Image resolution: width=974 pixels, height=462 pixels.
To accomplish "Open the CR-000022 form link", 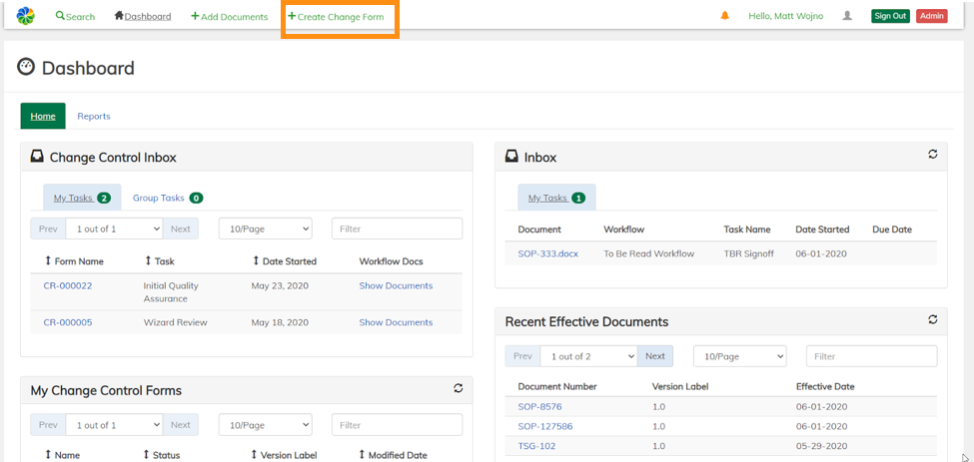I will (68, 286).
